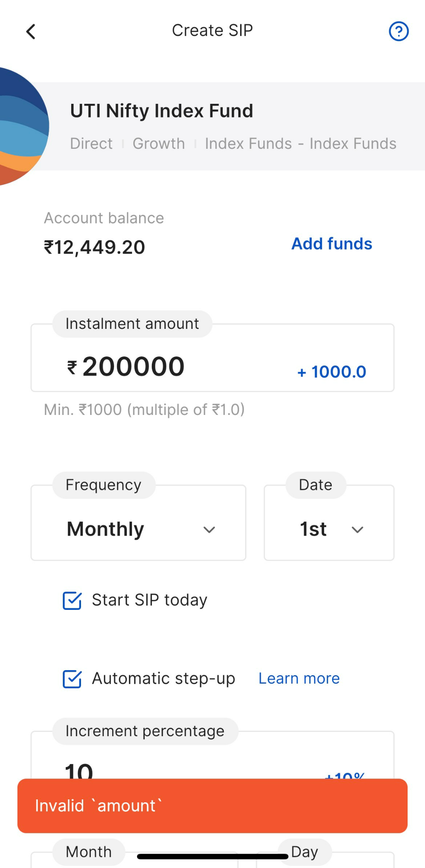This screenshot has width=425, height=868.
Task: Open the help question mark icon
Action: click(x=398, y=31)
